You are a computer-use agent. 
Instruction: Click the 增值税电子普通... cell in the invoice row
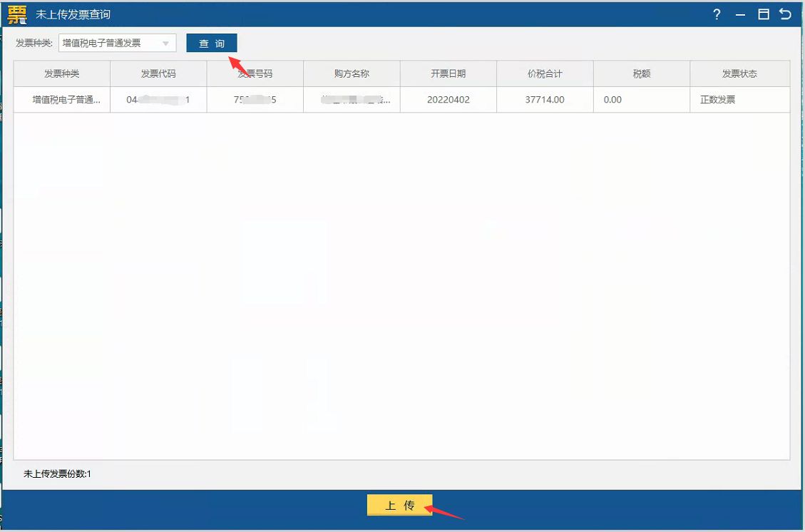pyautogui.click(x=66, y=100)
